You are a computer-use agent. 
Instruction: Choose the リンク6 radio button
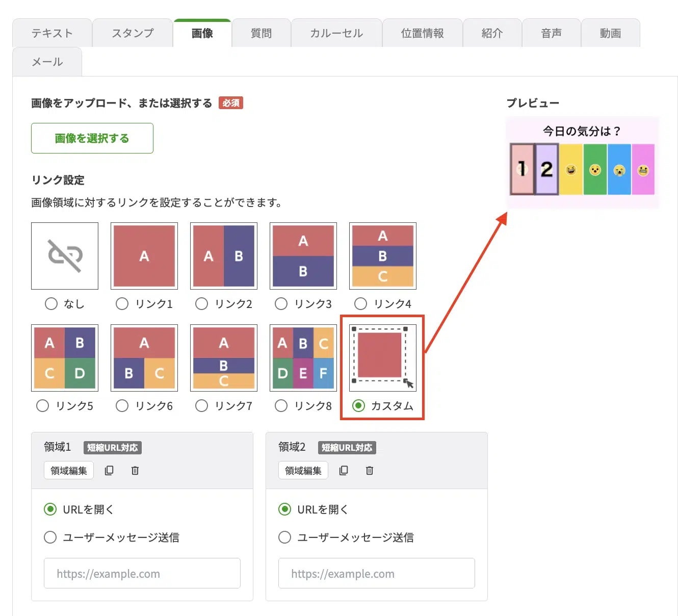click(122, 406)
